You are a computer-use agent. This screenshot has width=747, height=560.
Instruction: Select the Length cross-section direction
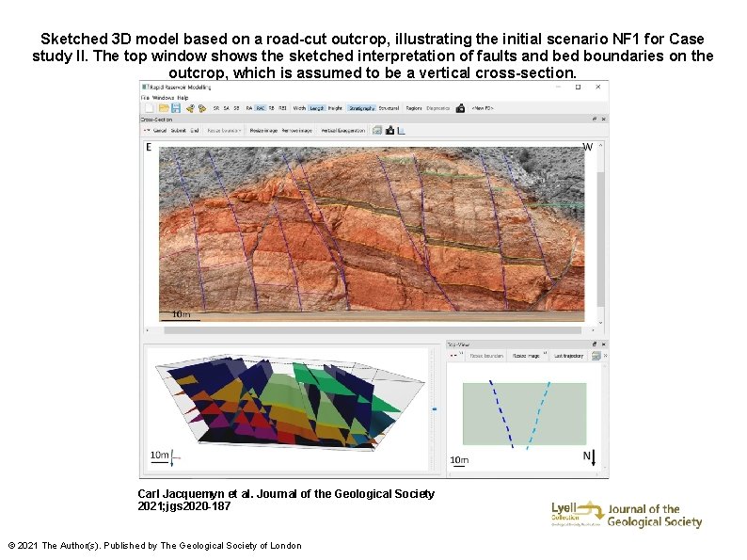pos(317,108)
